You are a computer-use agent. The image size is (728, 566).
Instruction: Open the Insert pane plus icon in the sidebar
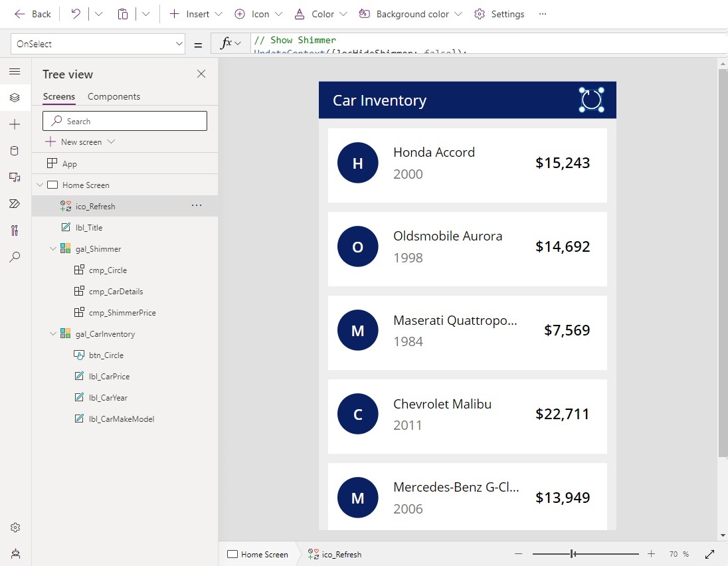pos(15,124)
